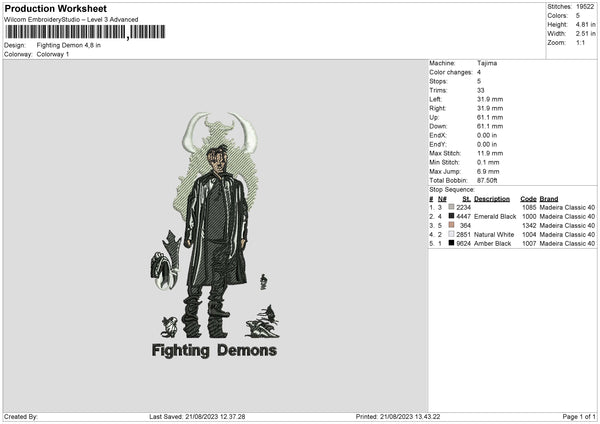Select Max Stitch value '11.9 mm'
600x424 pixels.
(490, 153)
